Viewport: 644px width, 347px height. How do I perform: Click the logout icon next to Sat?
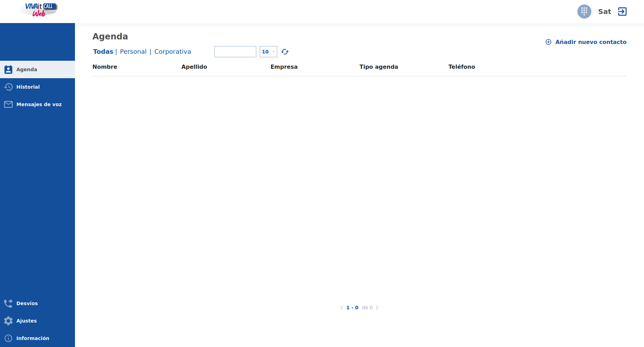pos(622,12)
